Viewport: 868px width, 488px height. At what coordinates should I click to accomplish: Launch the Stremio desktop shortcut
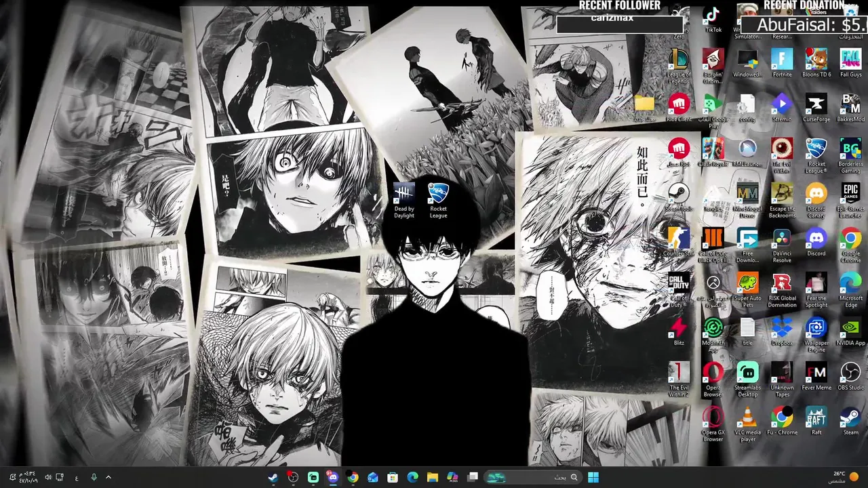click(x=782, y=108)
